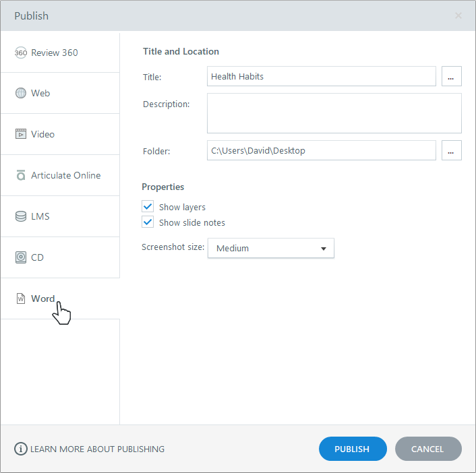Click the Review 360 icon in sidebar

click(x=21, y=53)
